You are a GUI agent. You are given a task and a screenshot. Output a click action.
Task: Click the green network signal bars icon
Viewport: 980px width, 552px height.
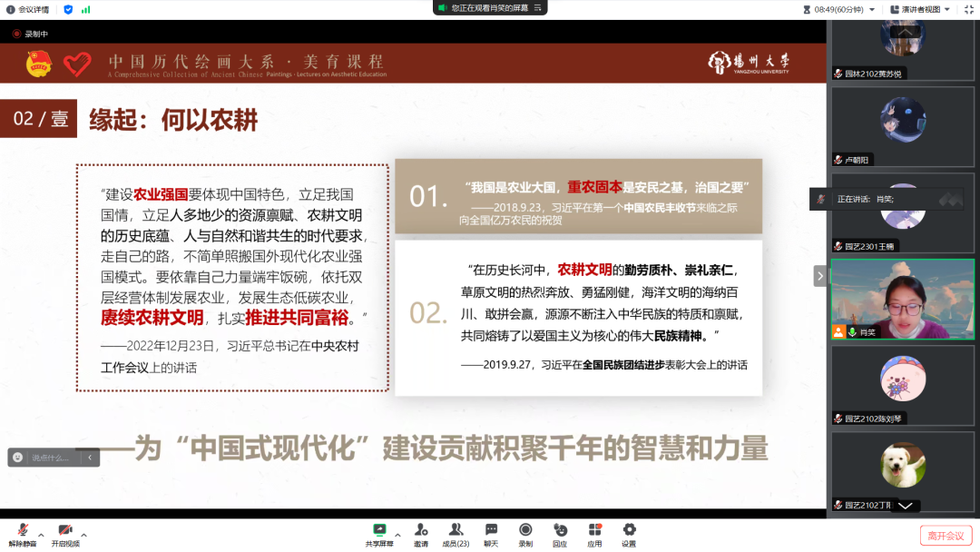pos(85,9)
